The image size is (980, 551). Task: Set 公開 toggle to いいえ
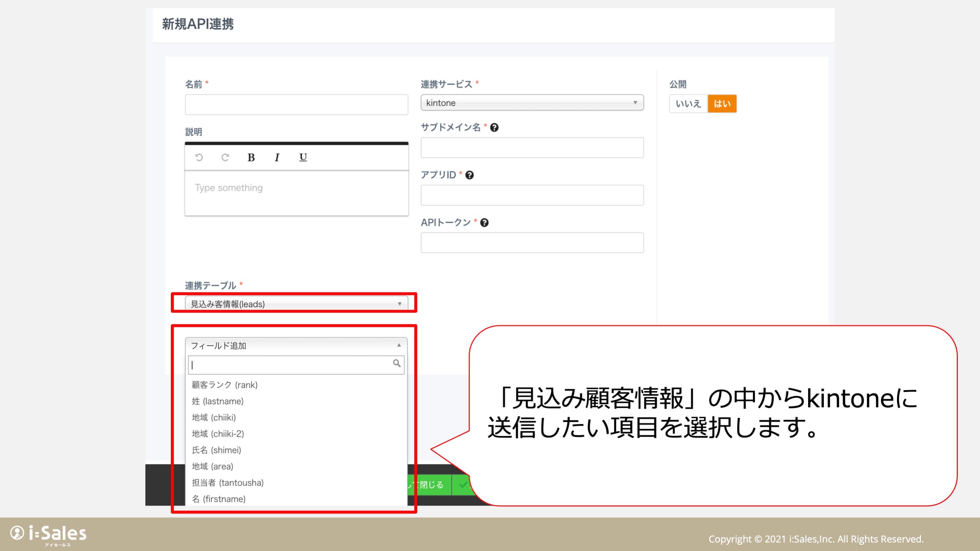pyautogui.click(x=688, y=104)
